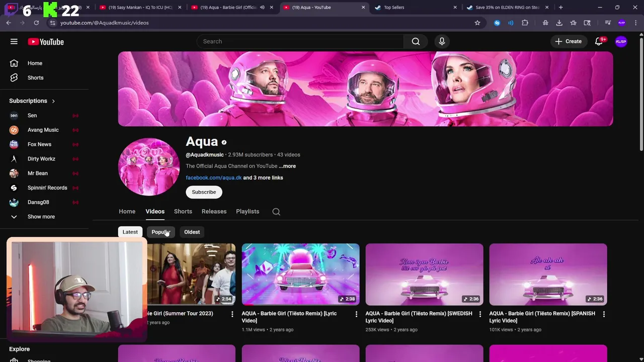This screenshot has height=362, width=644.
Task: Open the browser media control icon
Action: pos(608,23)
